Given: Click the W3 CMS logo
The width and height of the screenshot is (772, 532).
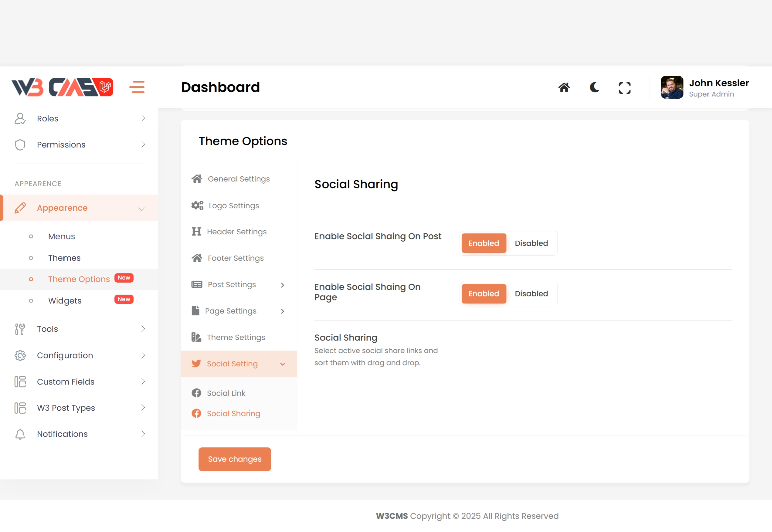Looking at the screenshot, I should (62, 87).
